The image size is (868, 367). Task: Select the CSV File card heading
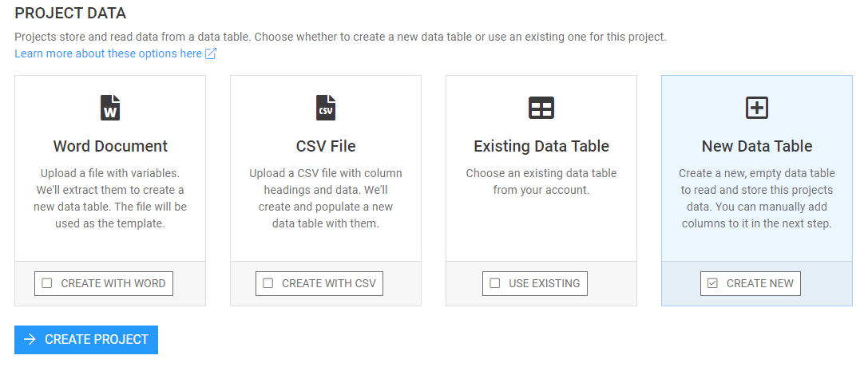pyautogui.click(x=326, y=146)
